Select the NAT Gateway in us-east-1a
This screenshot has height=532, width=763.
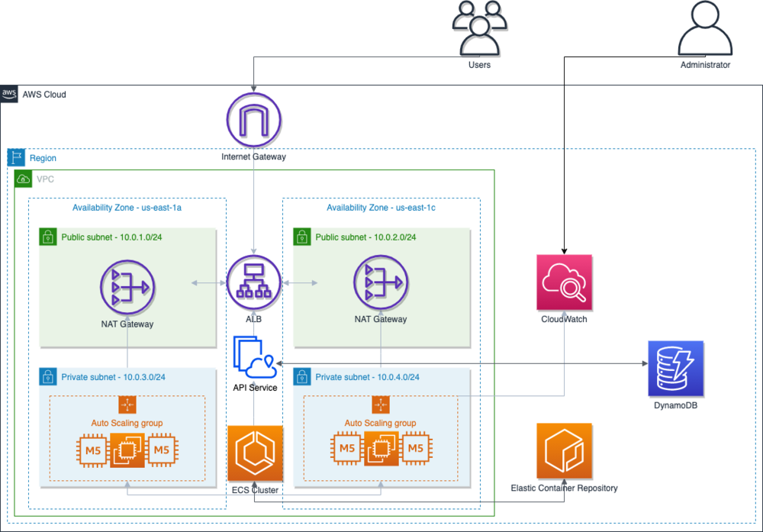pos(127,287)
